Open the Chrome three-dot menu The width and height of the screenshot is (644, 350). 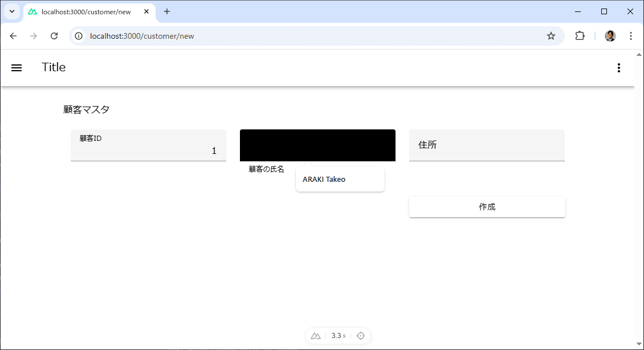pos(631,36)
